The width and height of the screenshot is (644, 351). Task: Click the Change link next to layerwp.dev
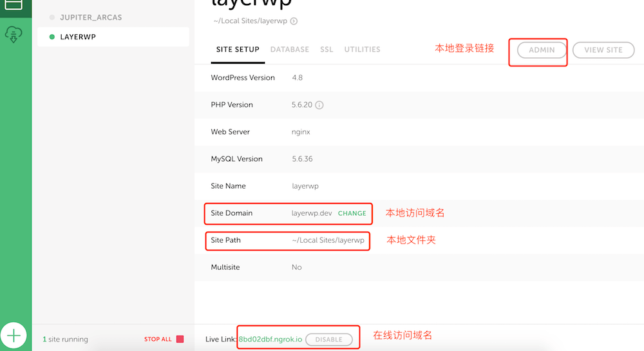(352, 213)
